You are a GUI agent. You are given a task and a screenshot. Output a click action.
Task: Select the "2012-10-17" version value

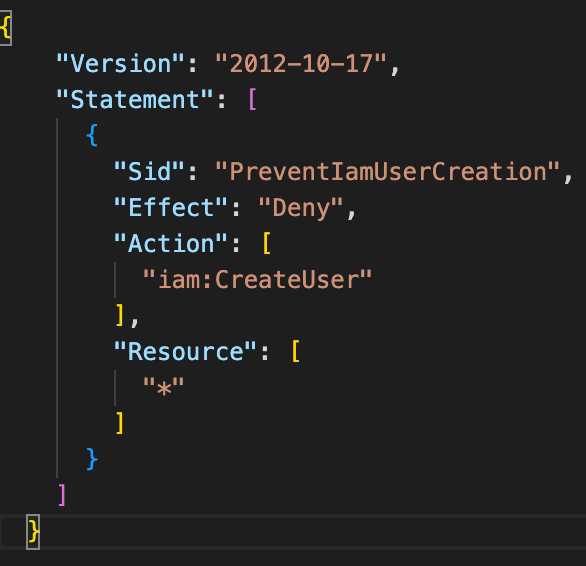[301, 63]
